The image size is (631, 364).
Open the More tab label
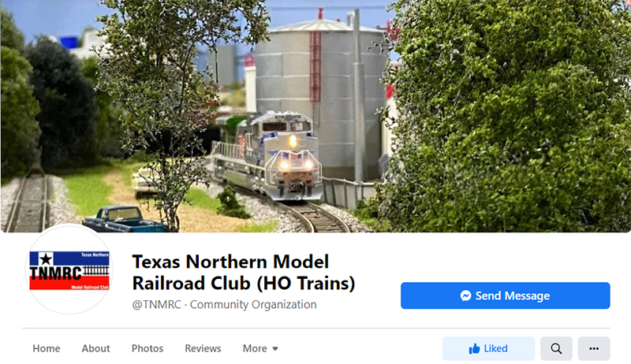(x=255, y=348)
